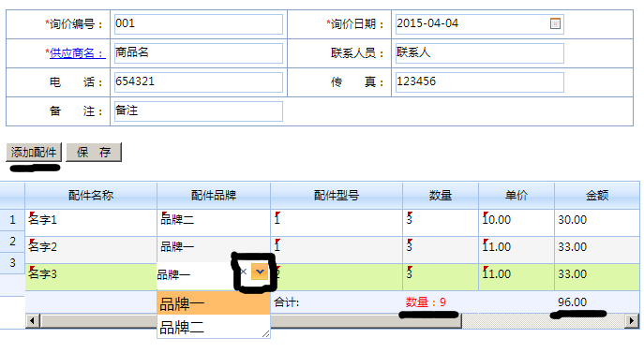This screenshot has width=644, height=353.
Task: Select row number 1 header
Action: [x=12, y=220]
